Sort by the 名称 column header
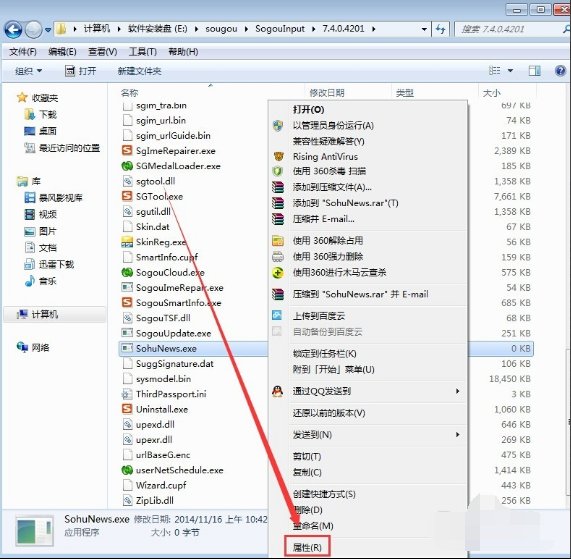Image resolution: width=571 pixels, height=559 pixels. 129,93
